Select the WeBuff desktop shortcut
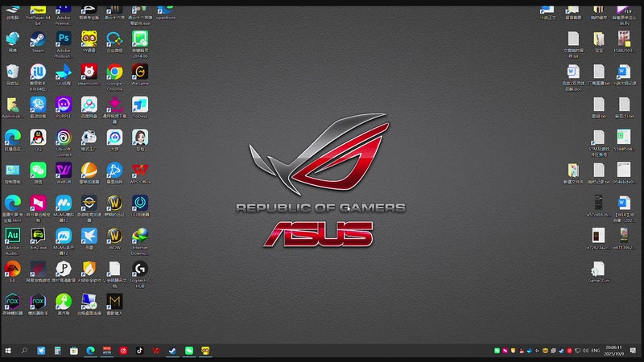 point(64,173)
